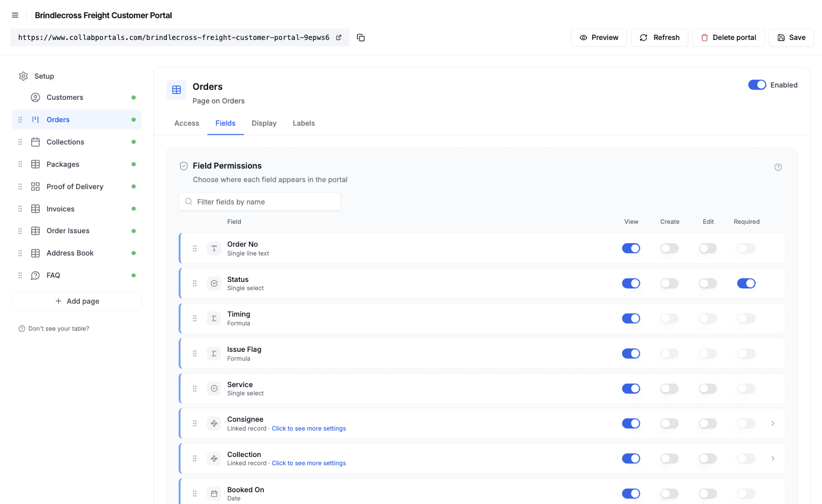Save the portal

pos(791,38)
